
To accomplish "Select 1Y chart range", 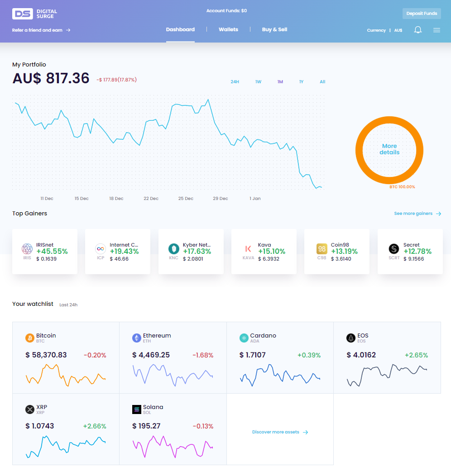I will point(301,81).
